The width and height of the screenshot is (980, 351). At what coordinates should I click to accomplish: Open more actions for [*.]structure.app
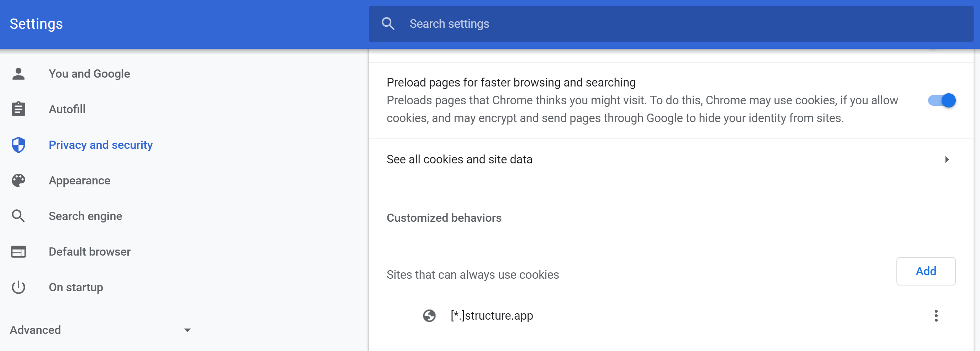(x=936, y=316)
